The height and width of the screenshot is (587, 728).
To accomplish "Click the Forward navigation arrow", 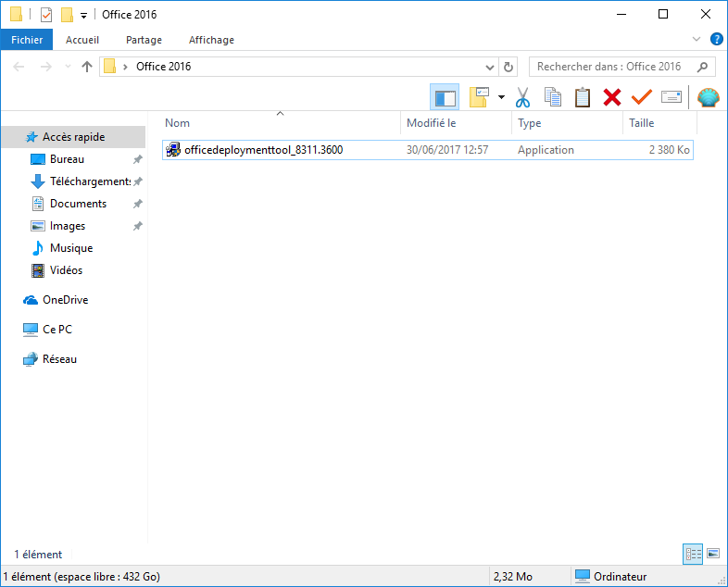I will click(x=46, y=67).
